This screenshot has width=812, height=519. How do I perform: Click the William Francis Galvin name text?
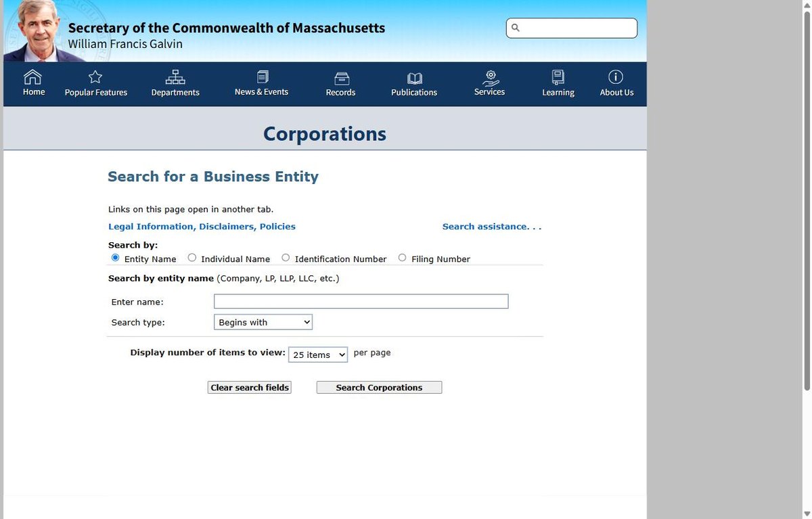point(125,44)
